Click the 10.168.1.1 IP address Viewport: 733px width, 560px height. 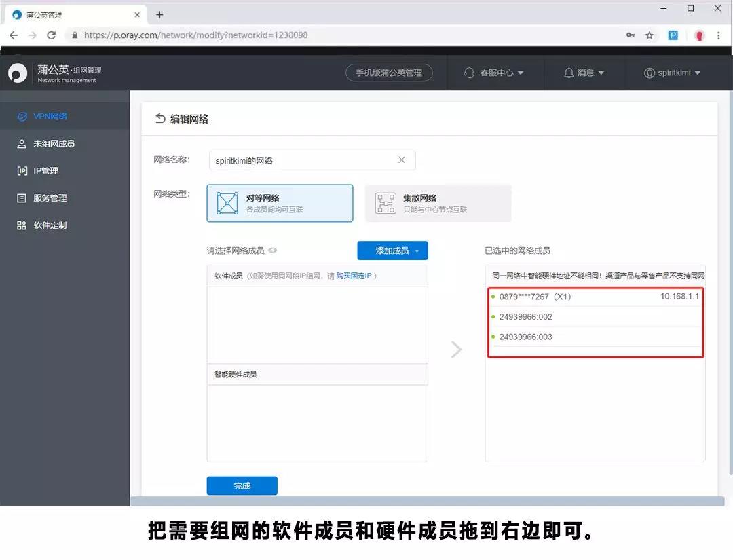coord(679,296)
